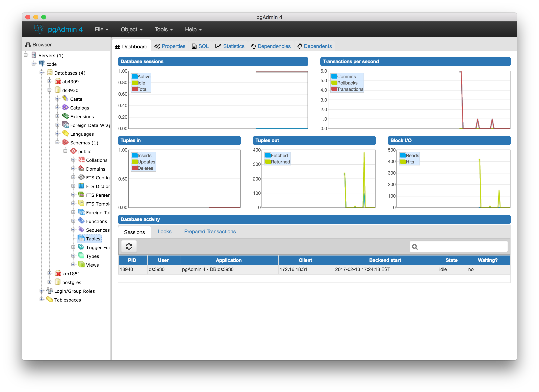
Task: Click the Foreign Data Wrappers icon
Action: tap(65, 125)
